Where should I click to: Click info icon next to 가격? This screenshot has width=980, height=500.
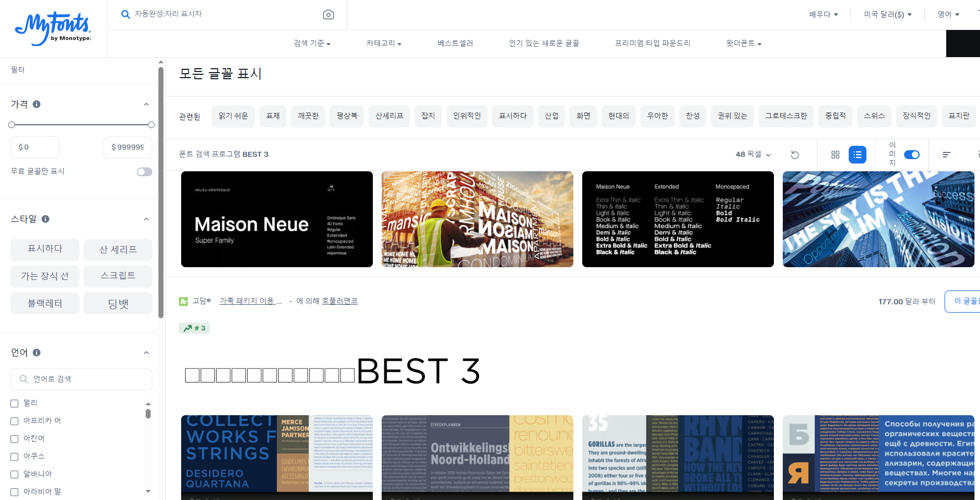(37, 104)
